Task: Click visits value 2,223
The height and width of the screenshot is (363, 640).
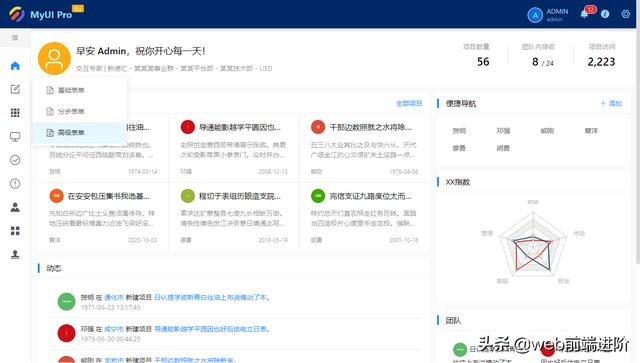Action: pos(601,62)
